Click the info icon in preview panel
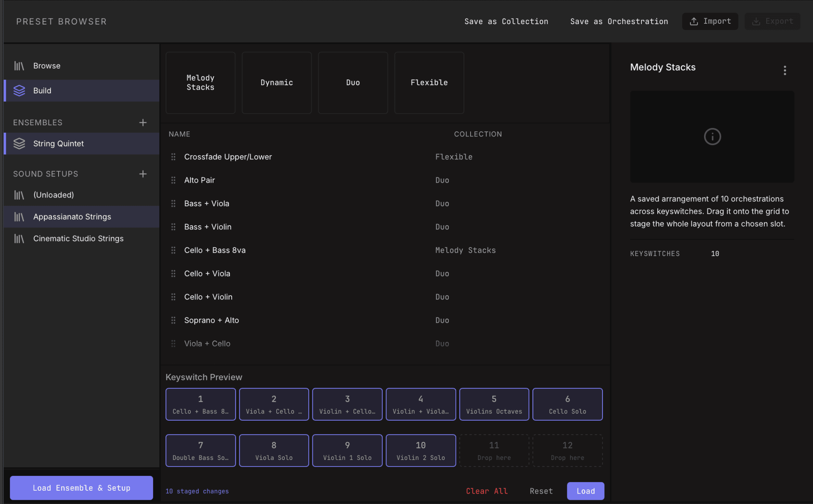This screenshot has height=504, width=813. [x=712, y=136]
